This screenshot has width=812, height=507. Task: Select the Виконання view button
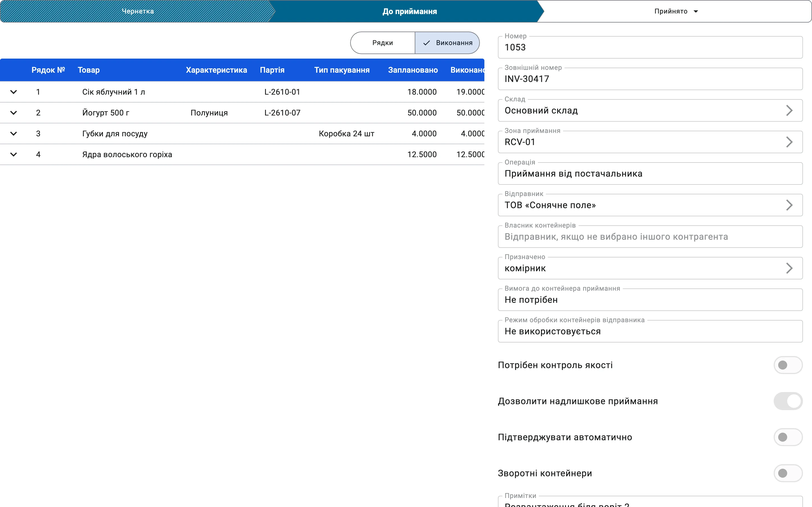pos(447,43)
